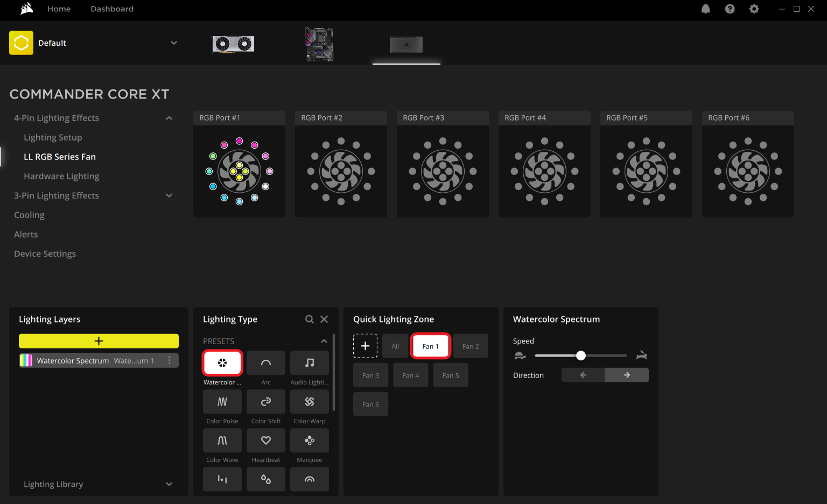Open Lighting Setup
Screen dimensions: 827x504
[53, 137]
